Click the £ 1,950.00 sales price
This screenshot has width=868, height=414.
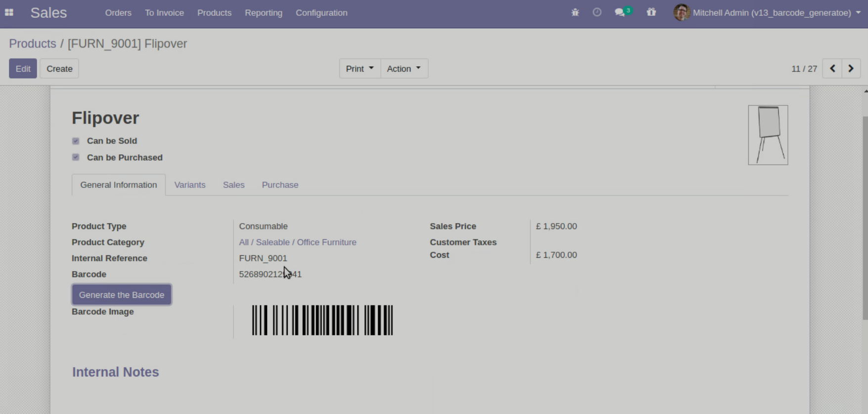click(556, 226)
